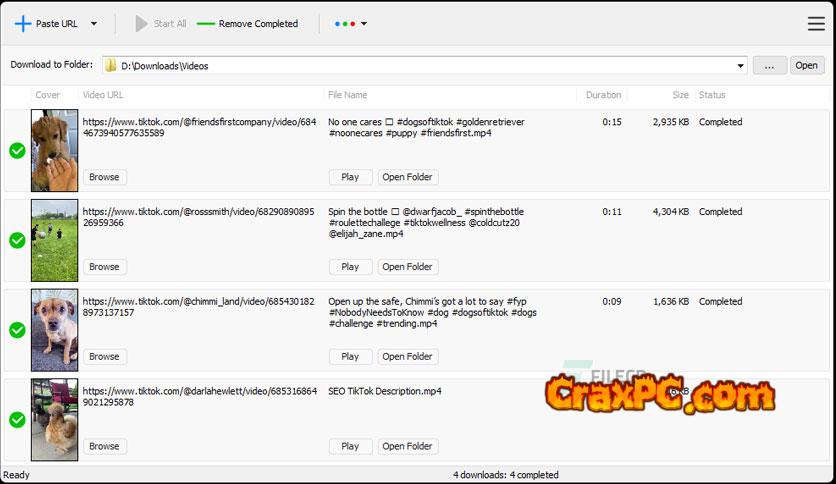
Task: Click '4 downloads: 4 completed' status text
Action: click(x=506, y=474)
